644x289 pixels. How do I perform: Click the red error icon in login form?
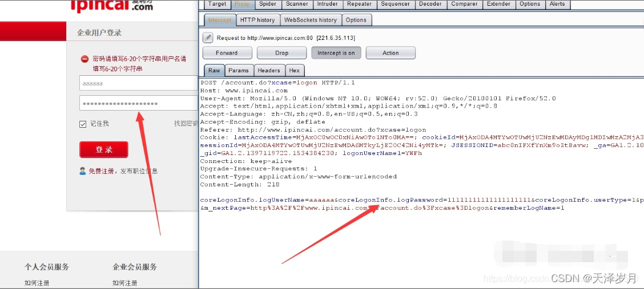(x=84, y=59)
